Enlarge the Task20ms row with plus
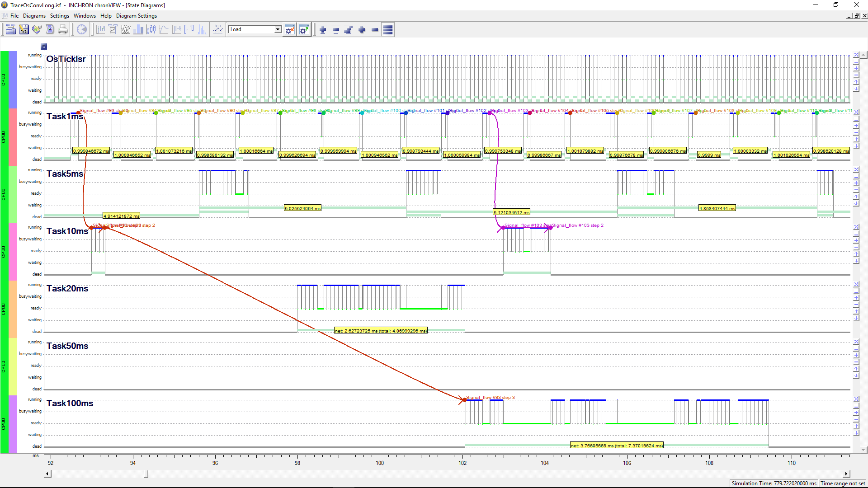Screen dimensions: 868x488 856,298
